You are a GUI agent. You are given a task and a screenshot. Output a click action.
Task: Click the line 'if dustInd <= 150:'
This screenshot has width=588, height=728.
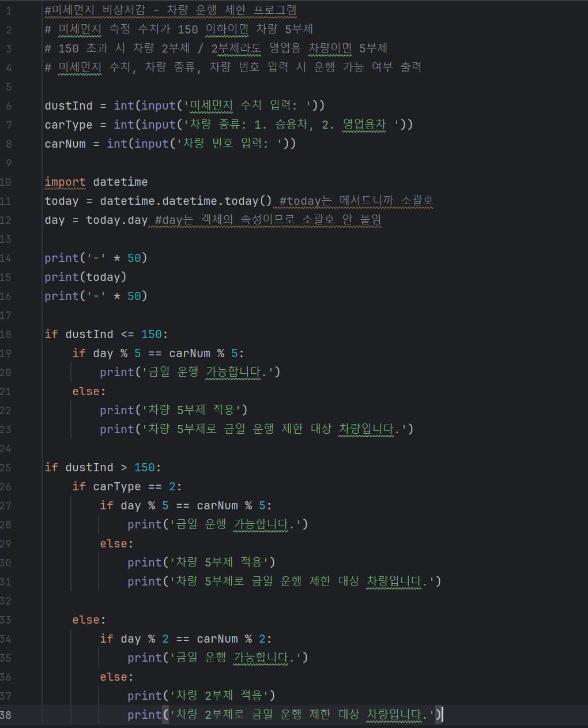pyautogui.click(x=106, y=334)
